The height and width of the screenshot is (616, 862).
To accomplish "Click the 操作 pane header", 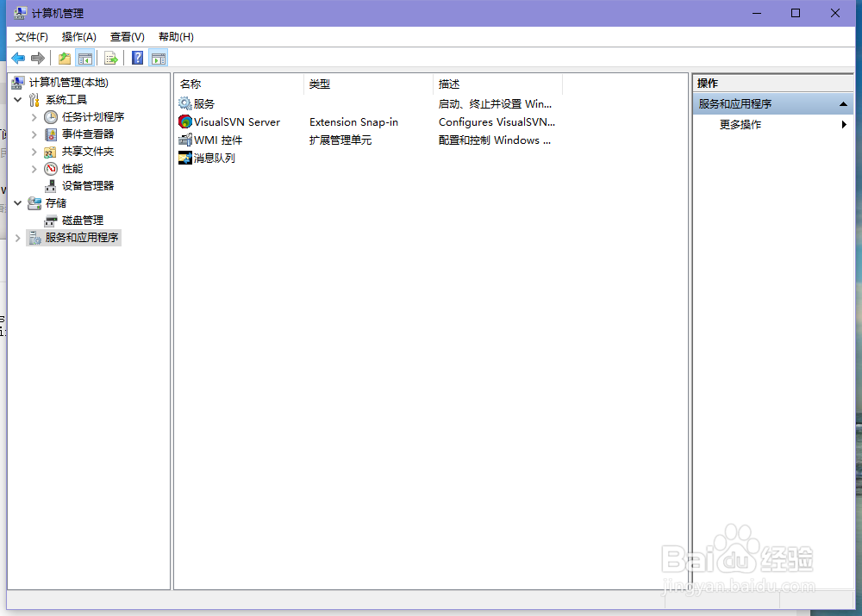I will (x=772, y=83).
